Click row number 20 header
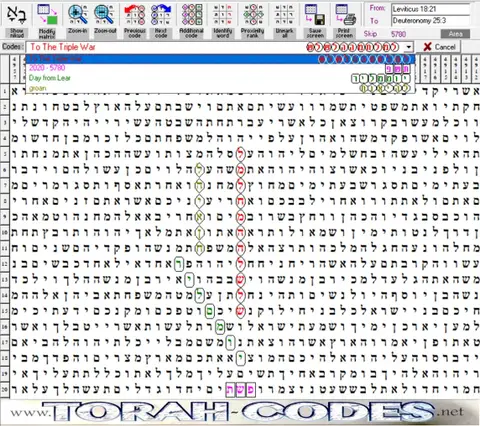The width and height of the screenshot is (480, 426). point(5,389)
